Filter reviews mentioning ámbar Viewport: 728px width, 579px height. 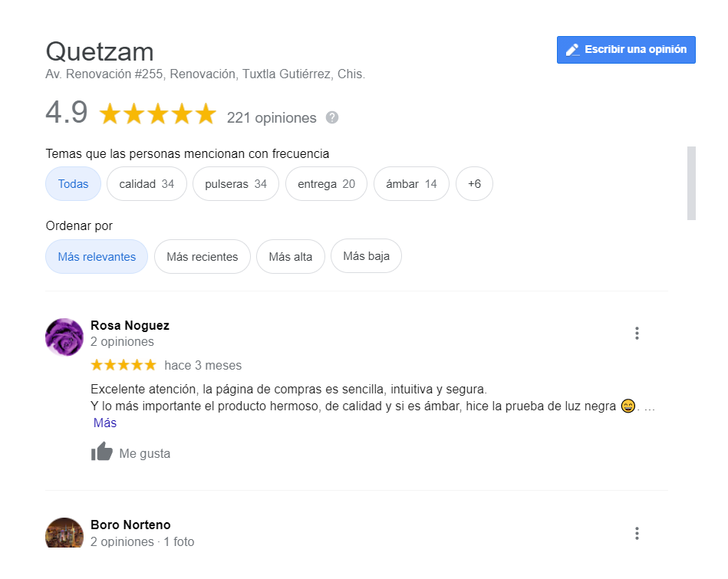(x=411, y=184)
